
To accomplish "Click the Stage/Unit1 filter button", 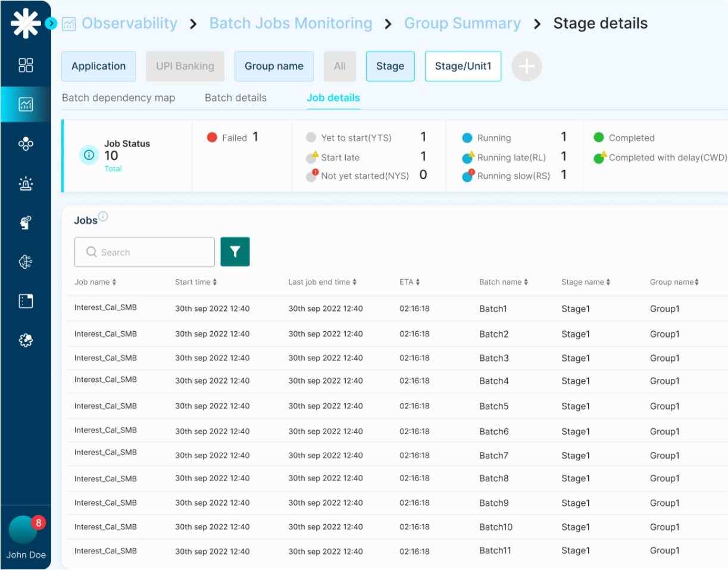I will pos(463,66).
